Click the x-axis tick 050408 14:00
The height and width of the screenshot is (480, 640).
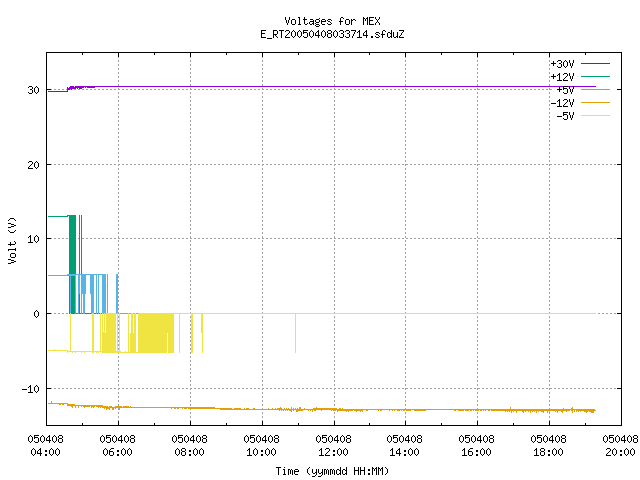tap(404, 446)
